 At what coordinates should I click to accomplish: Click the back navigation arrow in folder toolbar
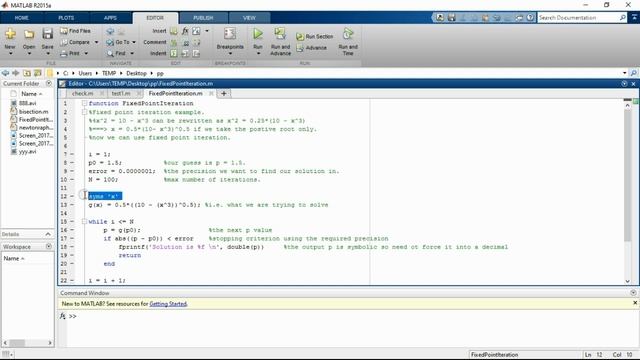pos(5,73)
